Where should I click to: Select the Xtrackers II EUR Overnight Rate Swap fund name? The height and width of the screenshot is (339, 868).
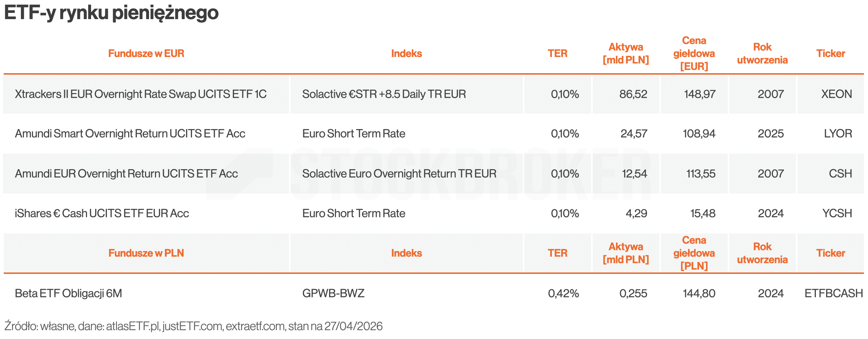[x=141, y=94]
